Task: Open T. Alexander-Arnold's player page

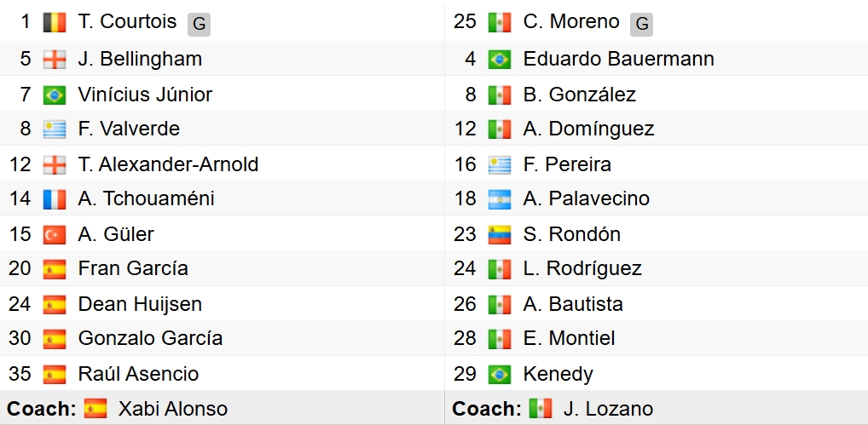Action: [x=168, y=164]
